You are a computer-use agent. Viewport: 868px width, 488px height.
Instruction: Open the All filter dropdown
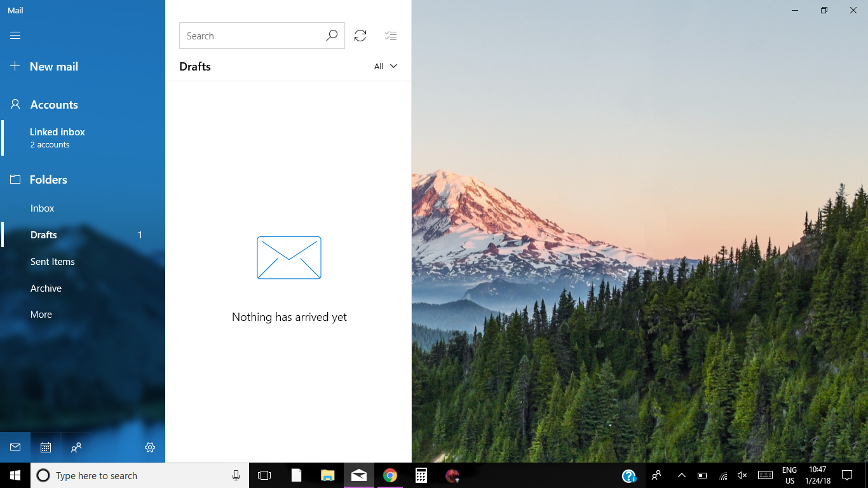coord(385,67)
